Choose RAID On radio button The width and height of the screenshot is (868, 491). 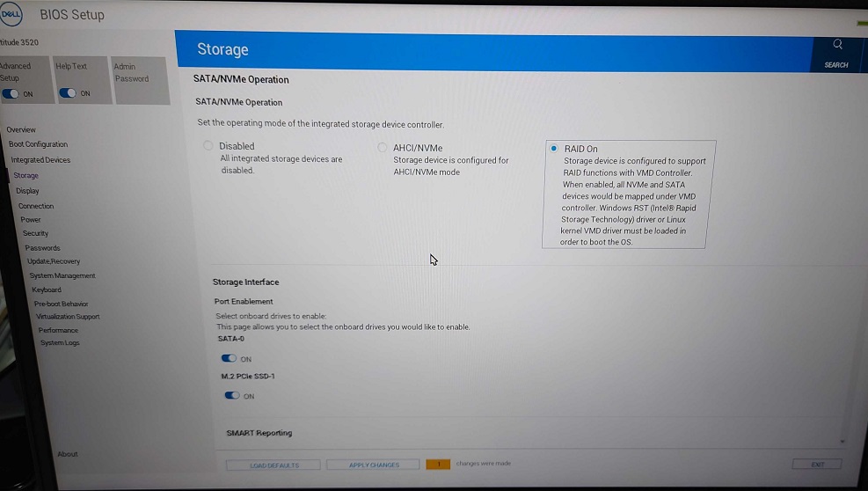[x=553, y=149]
